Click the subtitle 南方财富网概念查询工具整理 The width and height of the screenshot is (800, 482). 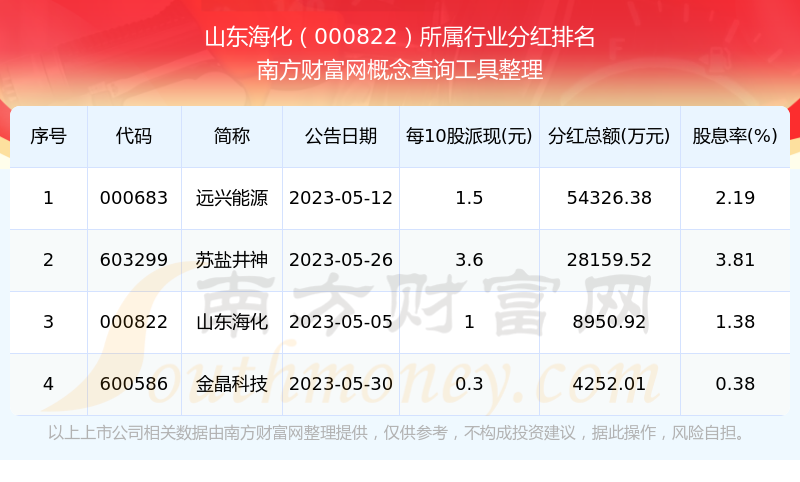400,70
